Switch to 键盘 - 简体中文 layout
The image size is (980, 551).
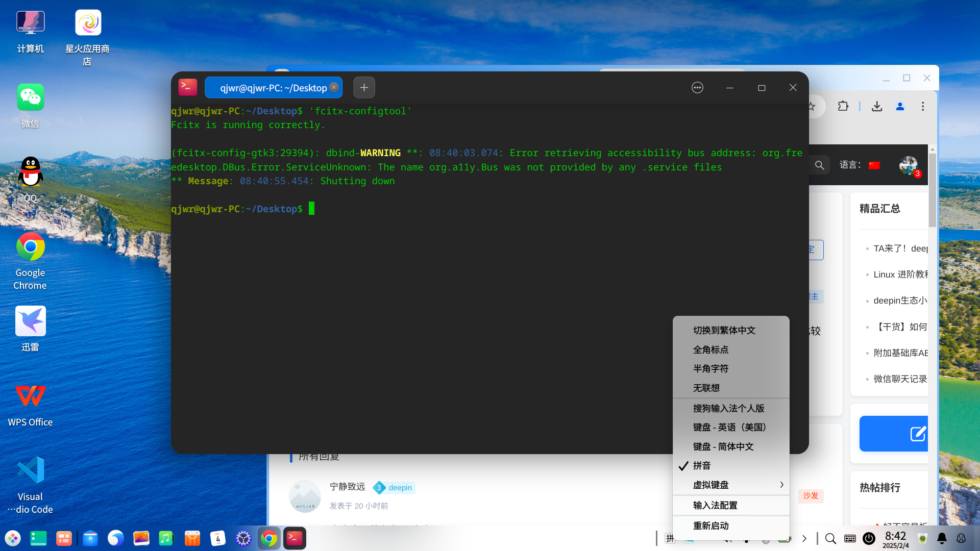(x=731, y=446)
